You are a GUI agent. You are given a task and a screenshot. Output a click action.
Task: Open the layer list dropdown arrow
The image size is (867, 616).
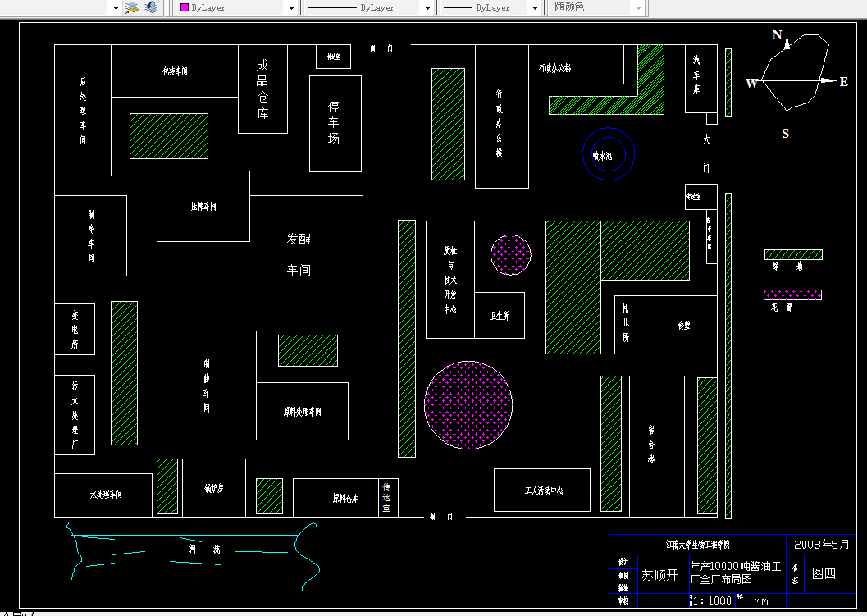click(116, 7)
